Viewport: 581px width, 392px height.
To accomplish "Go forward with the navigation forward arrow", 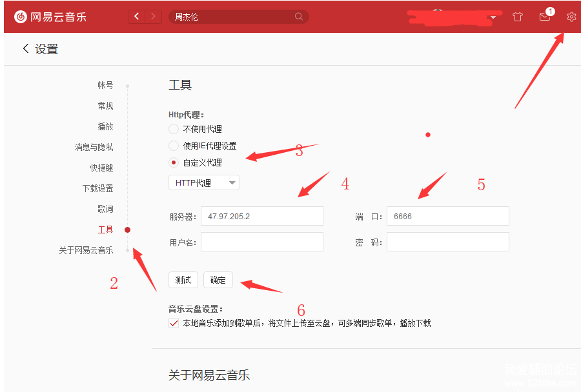I will click(x=153, y=17).
